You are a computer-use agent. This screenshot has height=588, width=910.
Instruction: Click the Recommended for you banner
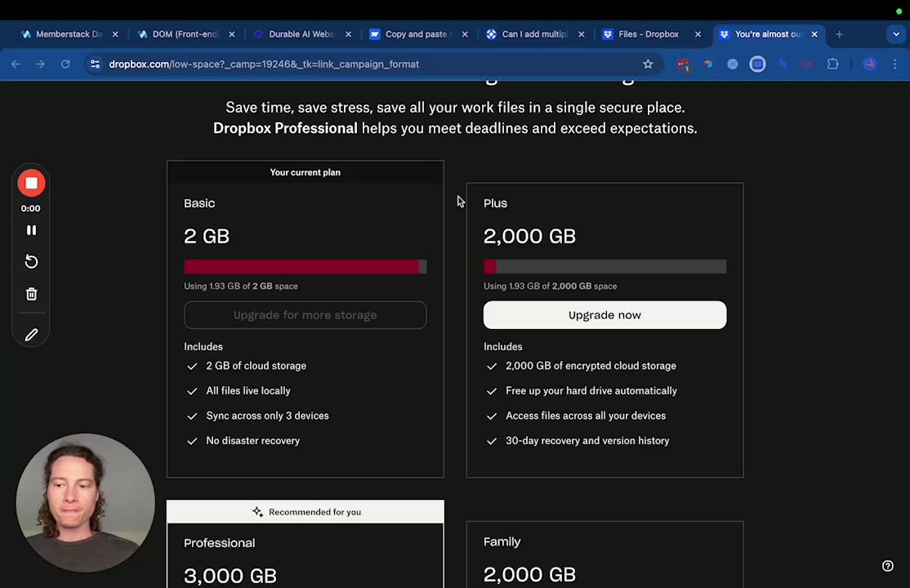tap(306, 512)
